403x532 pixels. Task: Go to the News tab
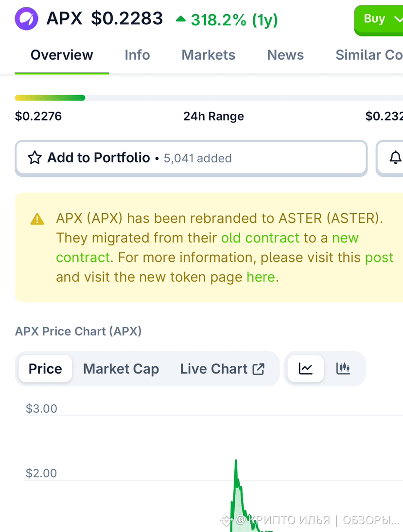point(285,55)
